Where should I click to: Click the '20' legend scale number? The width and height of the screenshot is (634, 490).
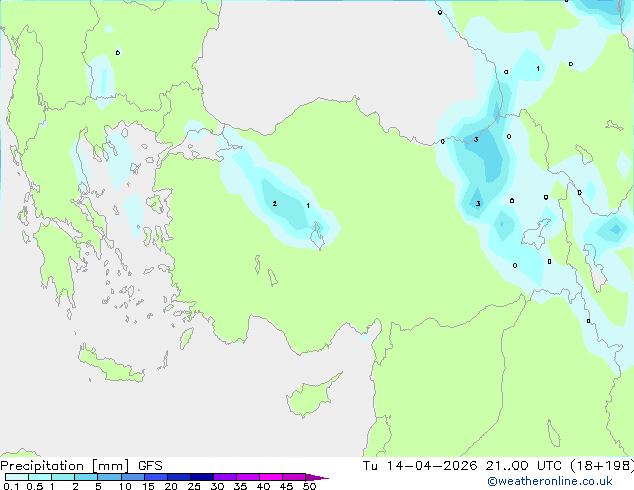(x=171, y=486)
